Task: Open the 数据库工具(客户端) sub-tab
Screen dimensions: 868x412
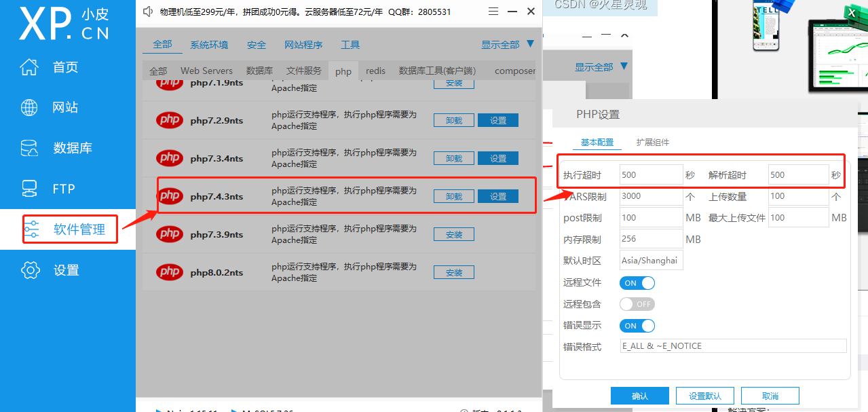Action: pyautogui.click(x=437, y=71)
